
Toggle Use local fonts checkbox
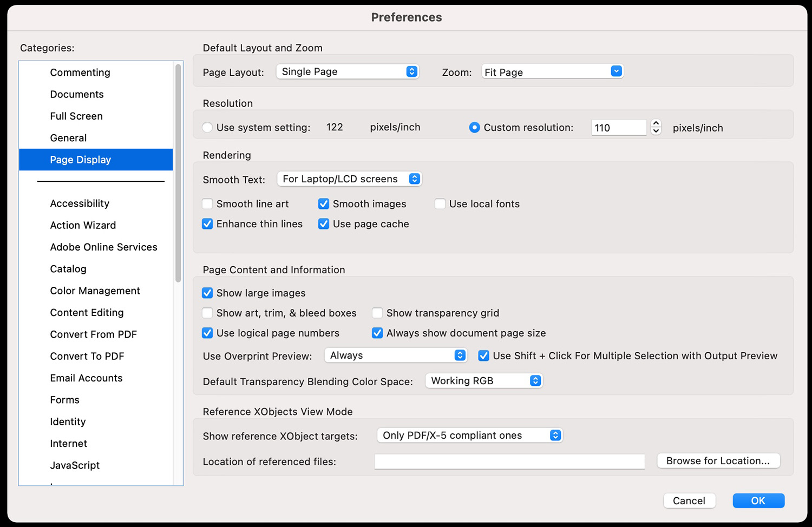tap(440, 204)
